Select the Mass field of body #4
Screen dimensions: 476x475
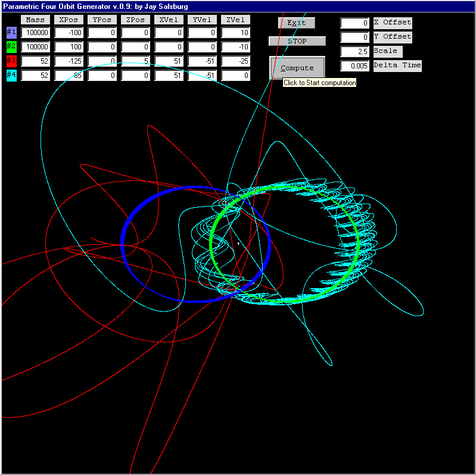(x=36, y=76)
